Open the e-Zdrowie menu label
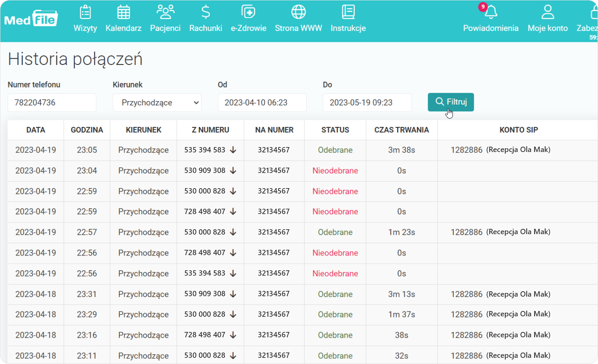 coord(248,28)
